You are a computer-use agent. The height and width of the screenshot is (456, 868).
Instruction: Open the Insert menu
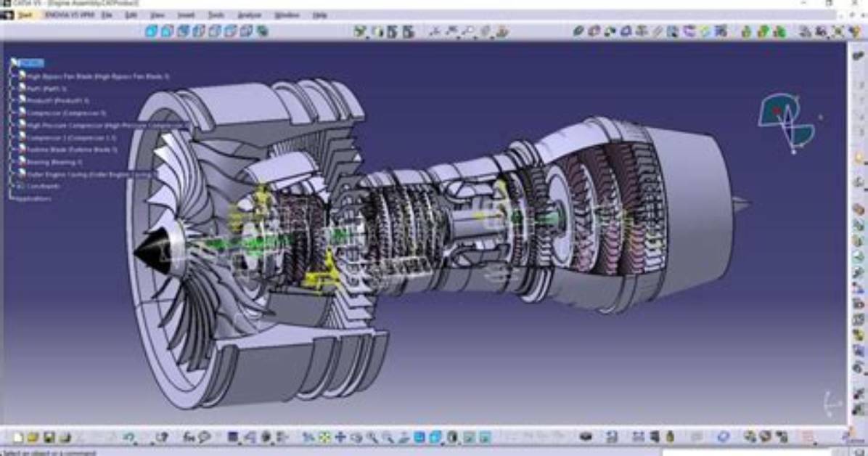[x=186, y=15]
